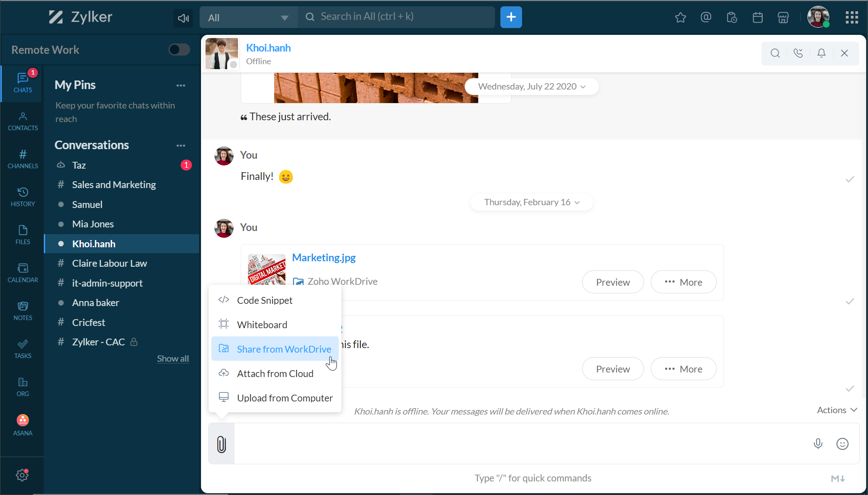
Task: Click Preview button for Marketing.jpg
Action: coord(612,282)
